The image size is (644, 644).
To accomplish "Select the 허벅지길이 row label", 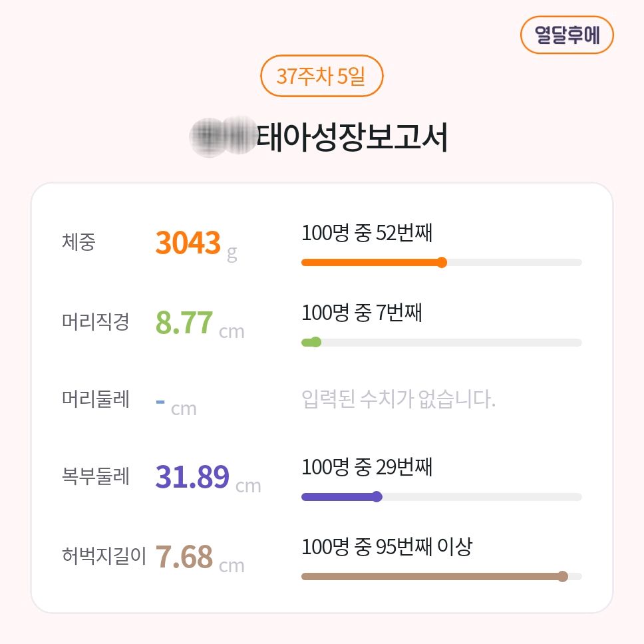I will point(104,556).
